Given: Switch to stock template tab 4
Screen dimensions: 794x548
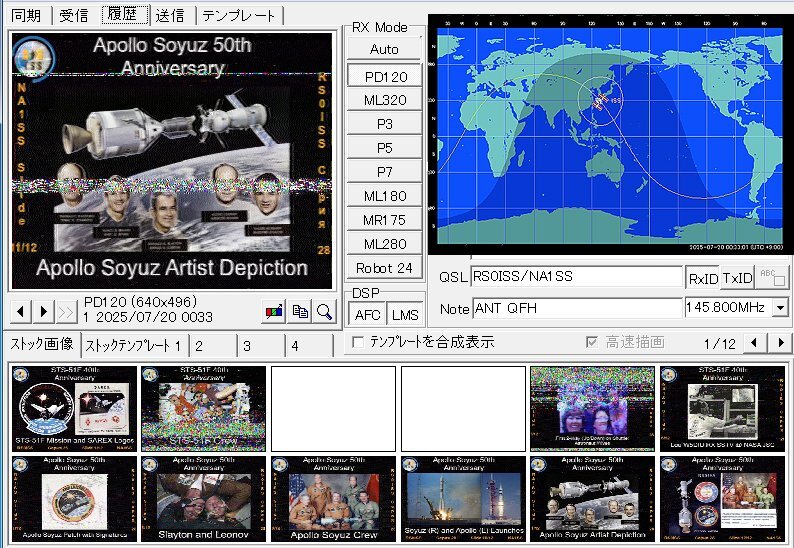Looking at the screenshot, I should point(308,346).
